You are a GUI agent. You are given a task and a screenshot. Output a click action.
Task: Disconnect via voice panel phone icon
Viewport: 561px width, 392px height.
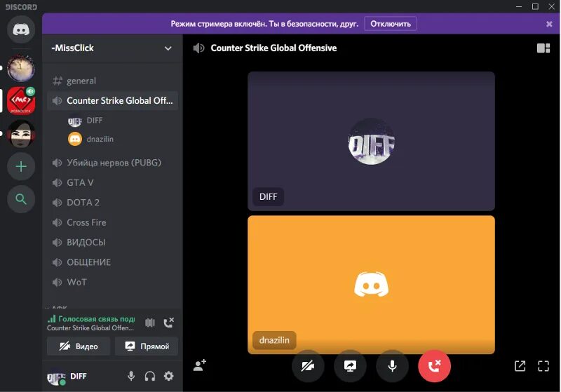(x=168, y=323)
